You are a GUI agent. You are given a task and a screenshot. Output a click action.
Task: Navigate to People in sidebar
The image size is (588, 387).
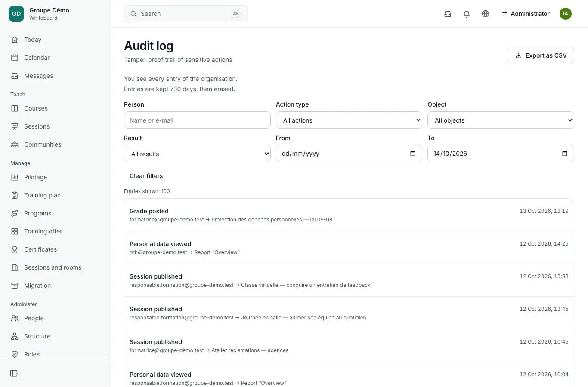tap(55, 318)
